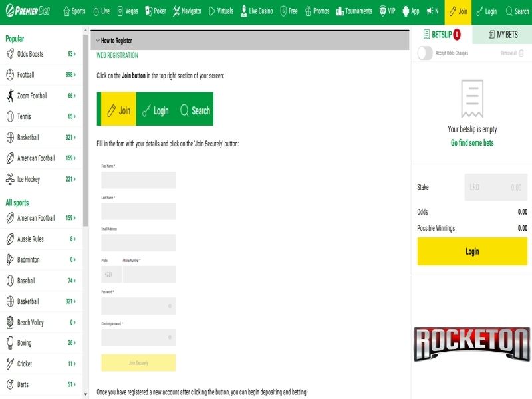
Task: Open the Rocketon banner
Action: point(471,344)
